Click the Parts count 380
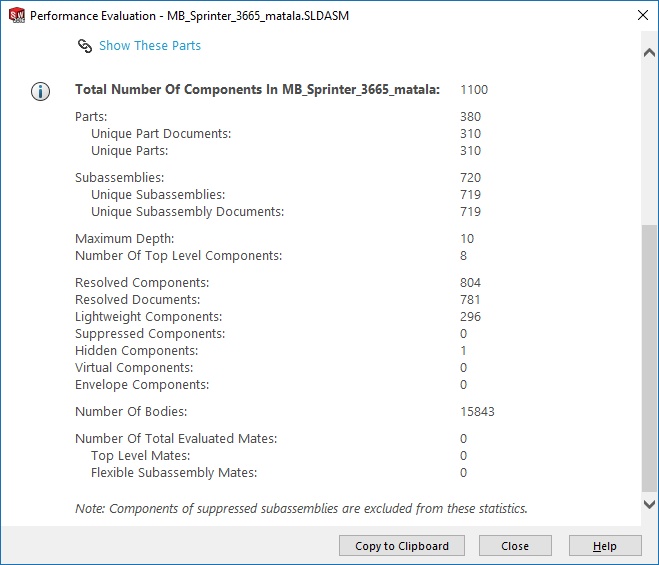Image resolution: width=659 pixels, height=565 pixels. (470, 116)
